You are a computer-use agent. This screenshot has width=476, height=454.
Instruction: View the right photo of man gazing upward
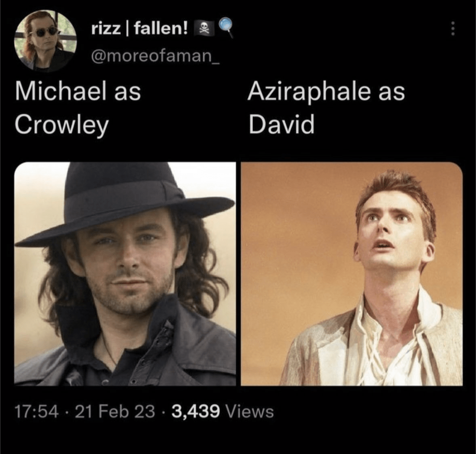pos(352,274)
